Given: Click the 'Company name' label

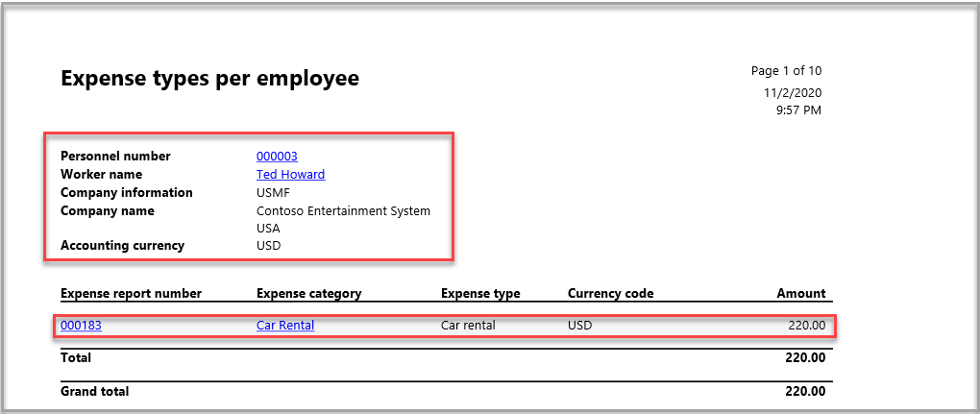Looking at the screenshot, I should tap(108, 210).
